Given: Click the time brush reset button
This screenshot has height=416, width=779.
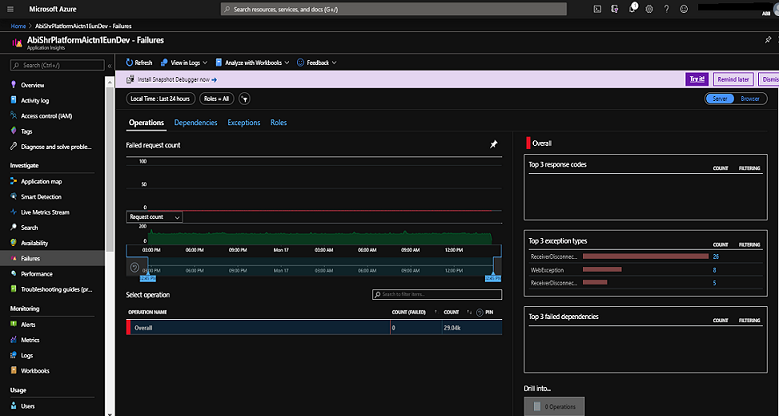Looking at the screenshot, I should tap(134, 267).
